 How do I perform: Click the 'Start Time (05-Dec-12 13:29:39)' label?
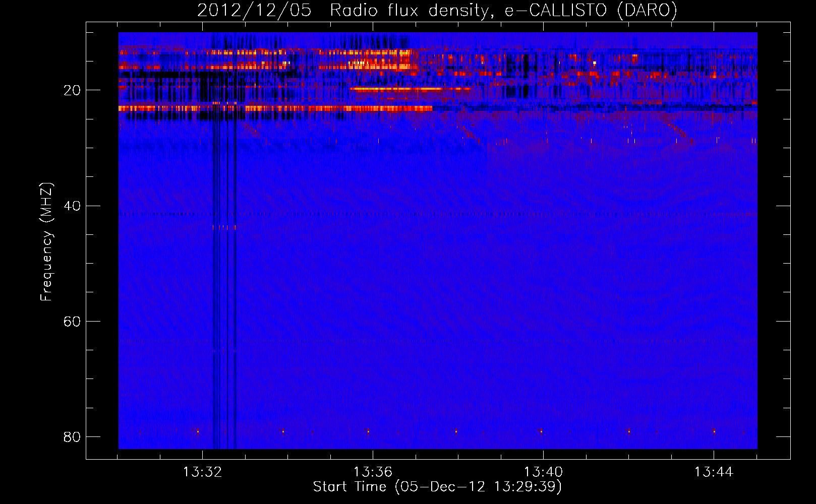(x=437, y=487)
